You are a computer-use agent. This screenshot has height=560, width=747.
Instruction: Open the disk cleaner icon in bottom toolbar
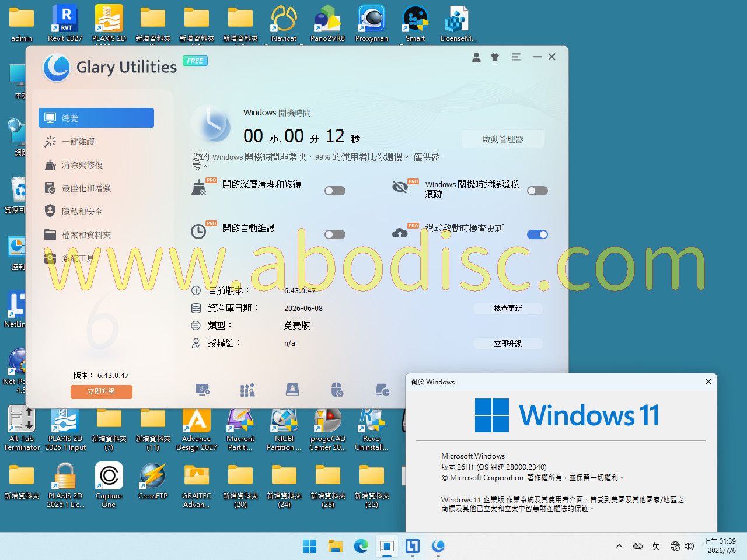pos(292,390)
